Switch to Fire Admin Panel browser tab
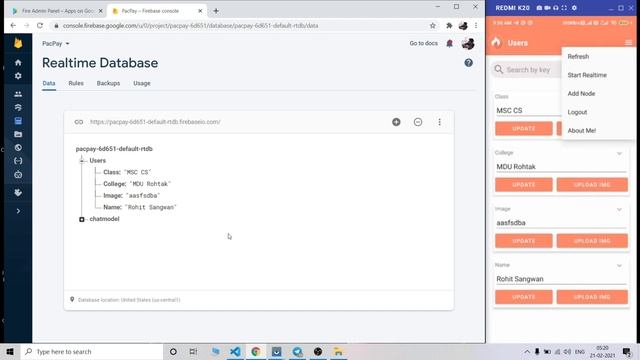 pos(57,11)
